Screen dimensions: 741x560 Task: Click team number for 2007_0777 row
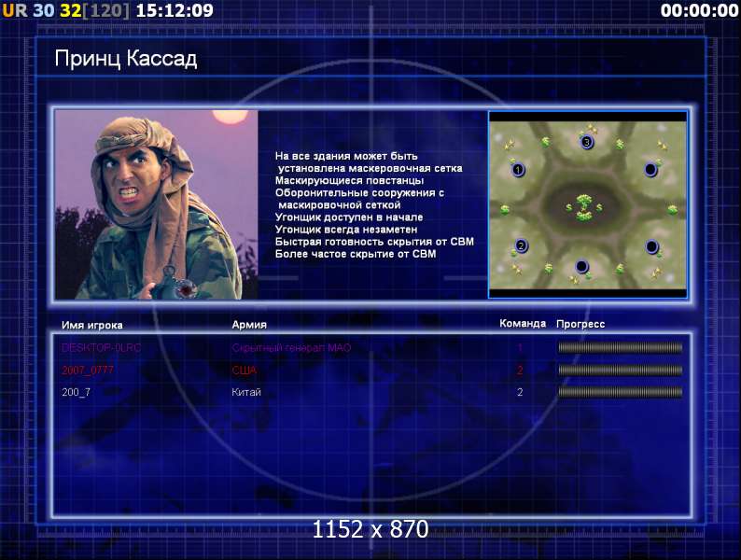(520, 370)
